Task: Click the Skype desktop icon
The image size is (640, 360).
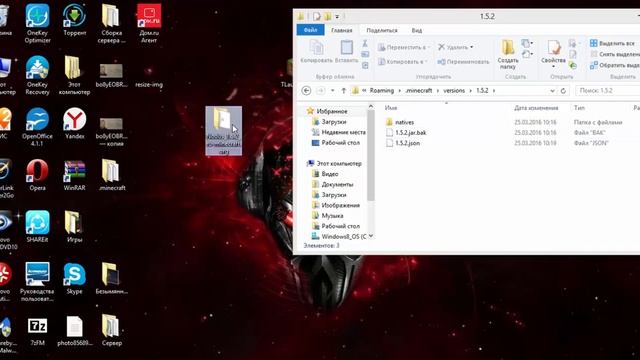Action: tap(74, 279)
